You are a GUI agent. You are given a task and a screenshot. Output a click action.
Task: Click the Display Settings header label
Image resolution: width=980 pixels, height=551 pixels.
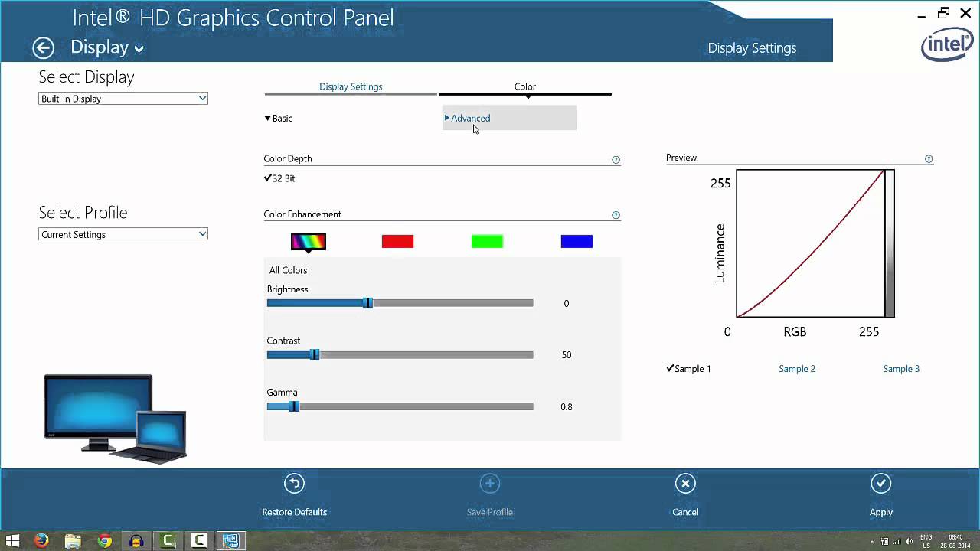point(752,48)
